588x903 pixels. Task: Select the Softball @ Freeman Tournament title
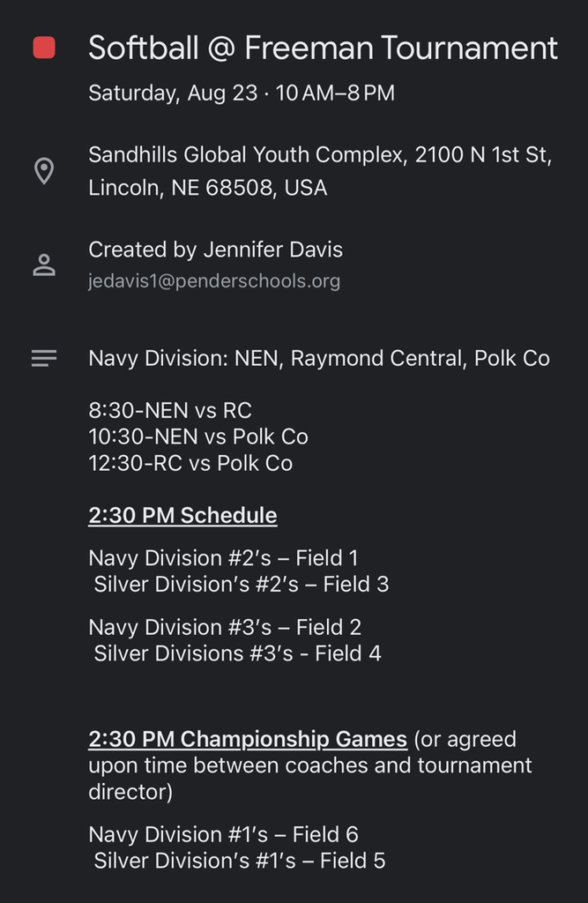[x=323, y=48]
